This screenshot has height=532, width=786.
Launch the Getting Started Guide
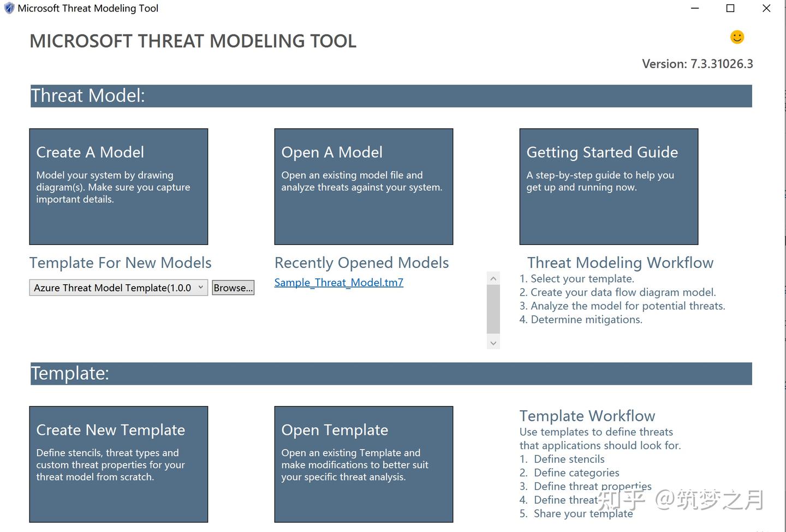609,186
